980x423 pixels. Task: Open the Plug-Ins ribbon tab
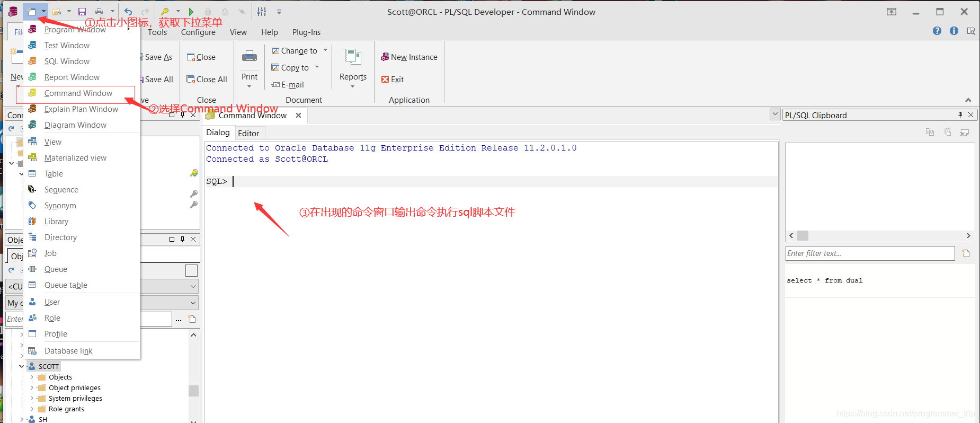306,32
